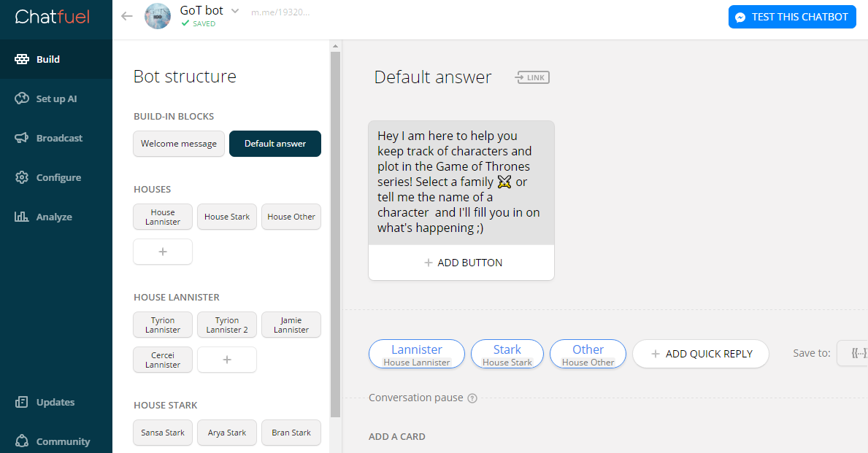The width and height of the screenshot is (868, 453).
Task: Click the bot structure vertical scrollbar
Action: coord(336,234)
